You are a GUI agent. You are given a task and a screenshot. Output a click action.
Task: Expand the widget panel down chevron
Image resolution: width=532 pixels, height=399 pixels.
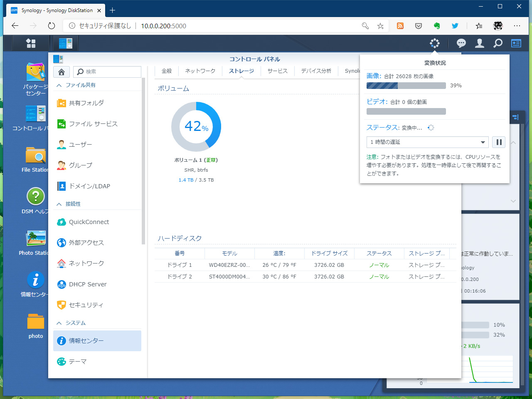[513, 201]
